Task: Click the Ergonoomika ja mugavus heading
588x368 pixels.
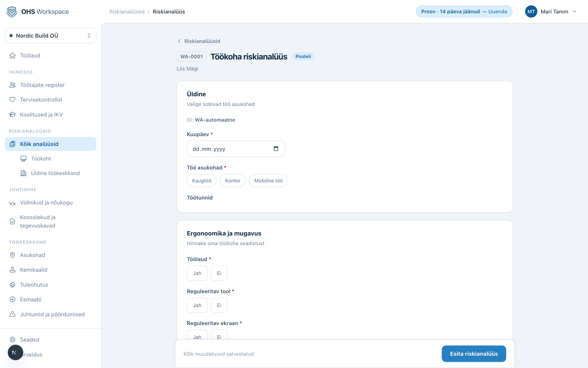Action: [224, 233]
